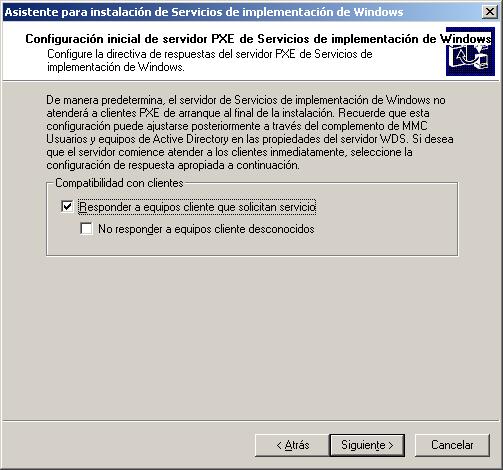
Task: Click label text 'No responder a equipos cliente desconocidos'
Action: pos(206,229)
